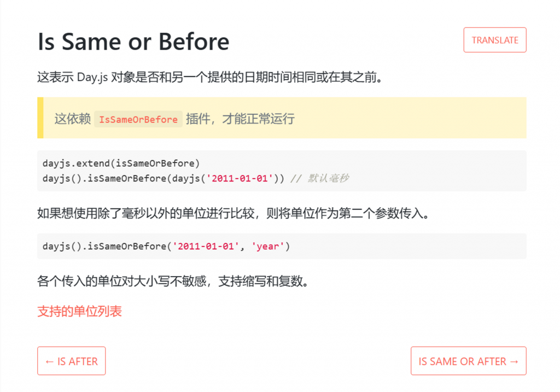Click the 插件，才能正常运行 text in notice
The image size is (560, 392).
[x=240, y=119]
